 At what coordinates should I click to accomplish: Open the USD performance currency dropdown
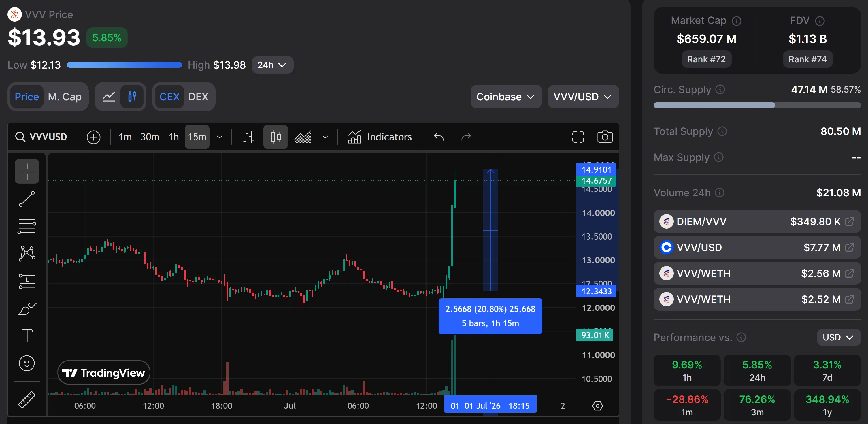838,337
